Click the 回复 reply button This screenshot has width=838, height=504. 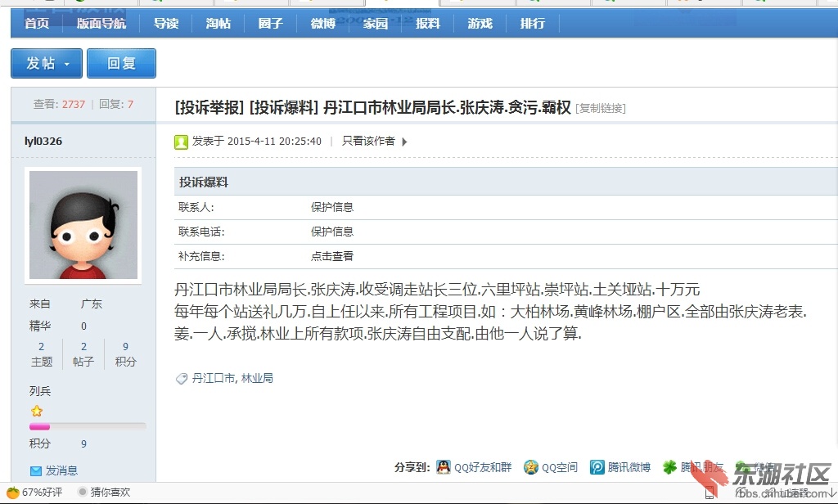[121, 63]
